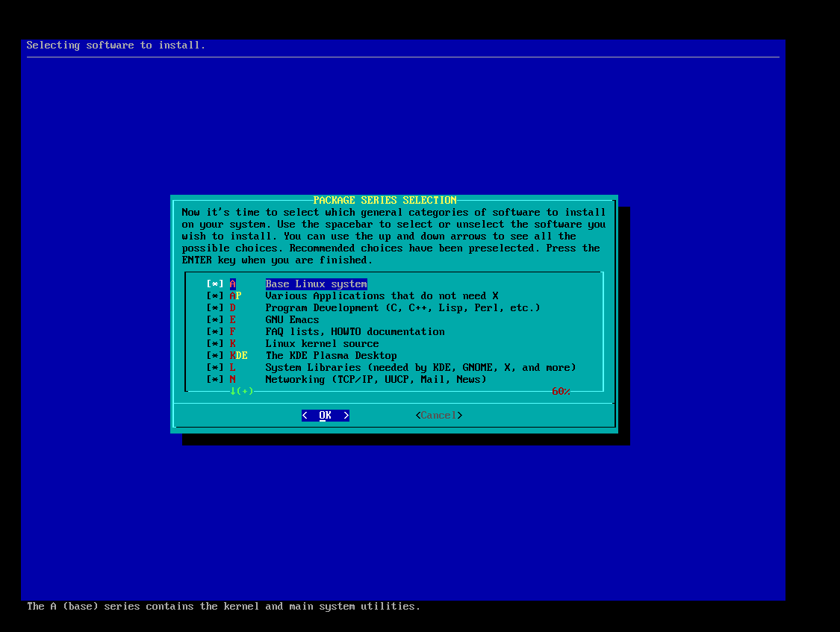Select the "Base Linux system" entry
Image resolution: width=840 pixels, height=632 pixels.
[x=316, y=284]
